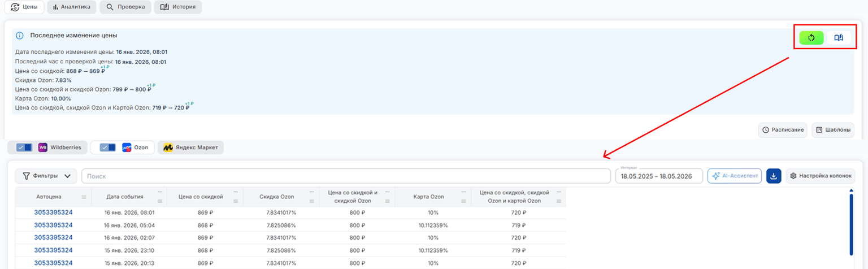The image size is (868, 269).
Task: Open the Проверка tab
Action: [x=125, y=7]
